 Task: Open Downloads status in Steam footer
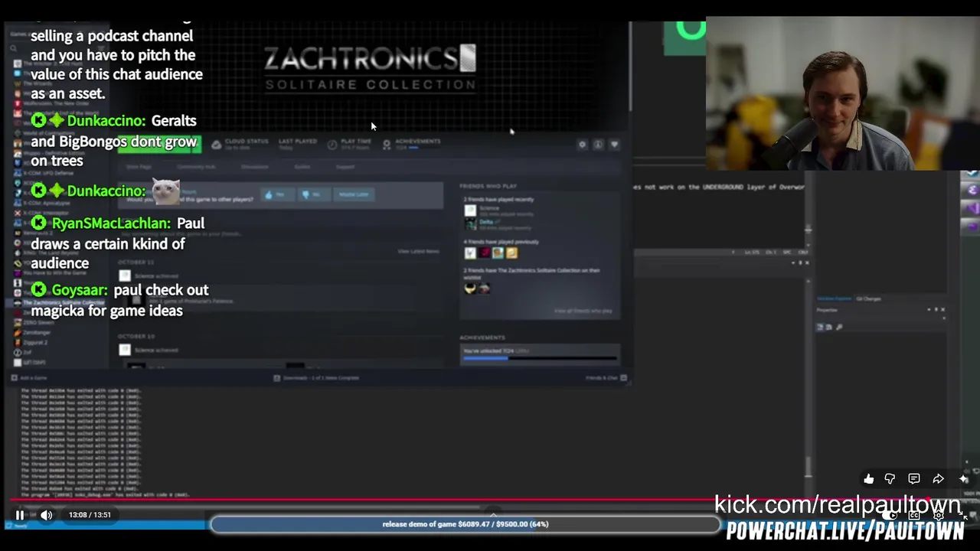pos(316,378)
